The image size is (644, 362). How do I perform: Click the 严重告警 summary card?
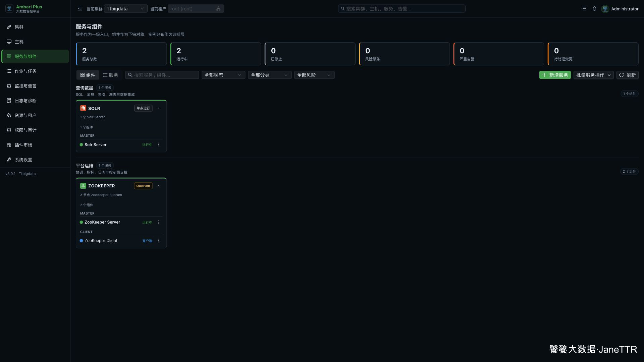(x=498, y=54)
